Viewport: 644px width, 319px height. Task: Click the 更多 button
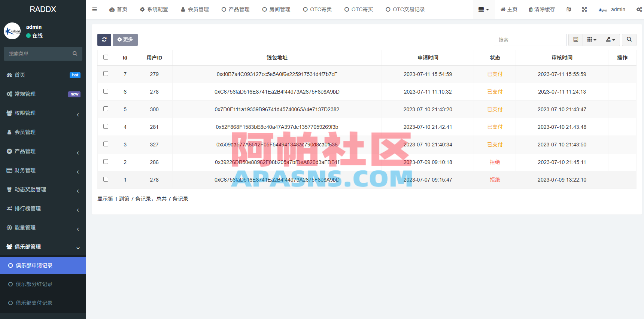coord(125,40)
